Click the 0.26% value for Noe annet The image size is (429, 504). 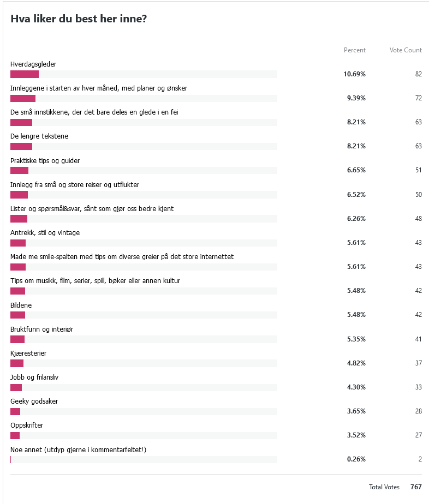click(x=356, y=459)
